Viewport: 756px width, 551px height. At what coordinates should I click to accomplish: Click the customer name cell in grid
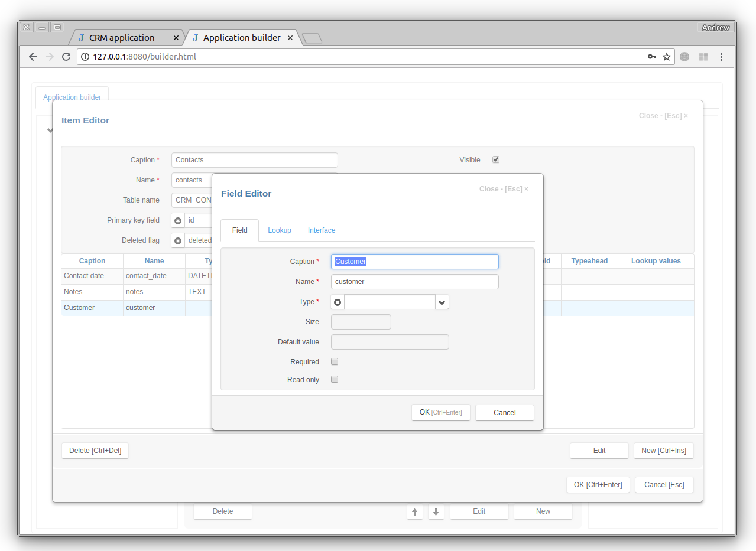click(x=154, y=308)
